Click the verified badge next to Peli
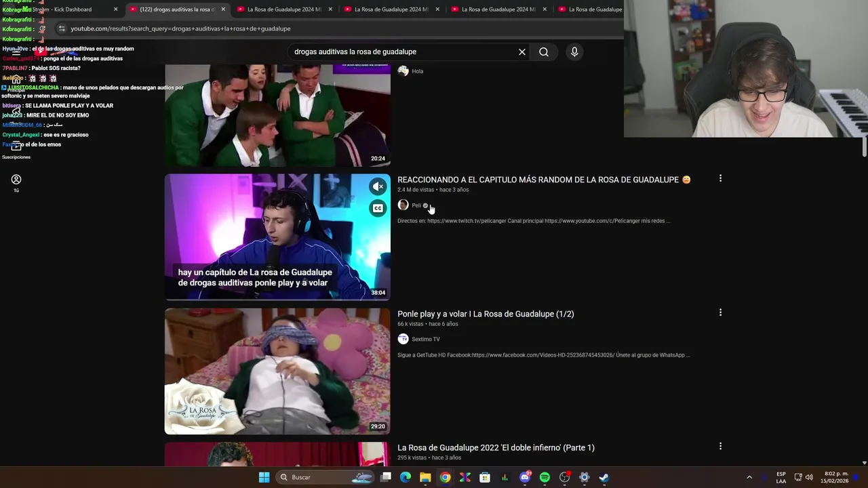Screen dimensions: 868x488 [425, 205]
